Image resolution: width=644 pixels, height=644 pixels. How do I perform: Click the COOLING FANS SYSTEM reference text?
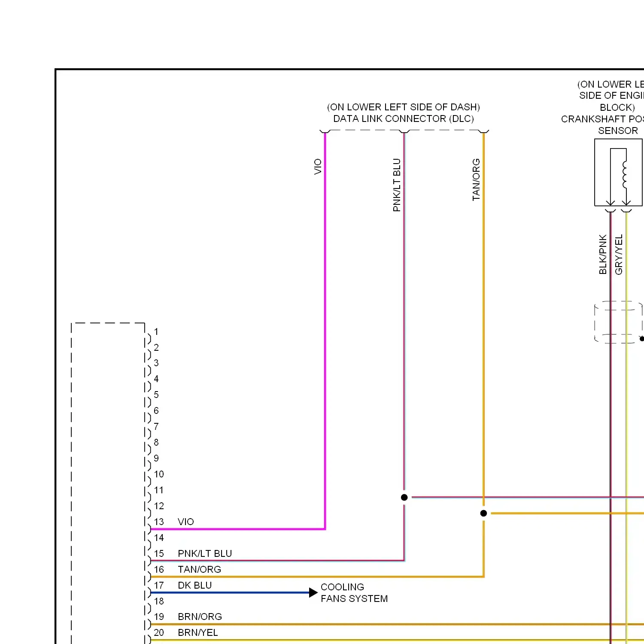354,592
